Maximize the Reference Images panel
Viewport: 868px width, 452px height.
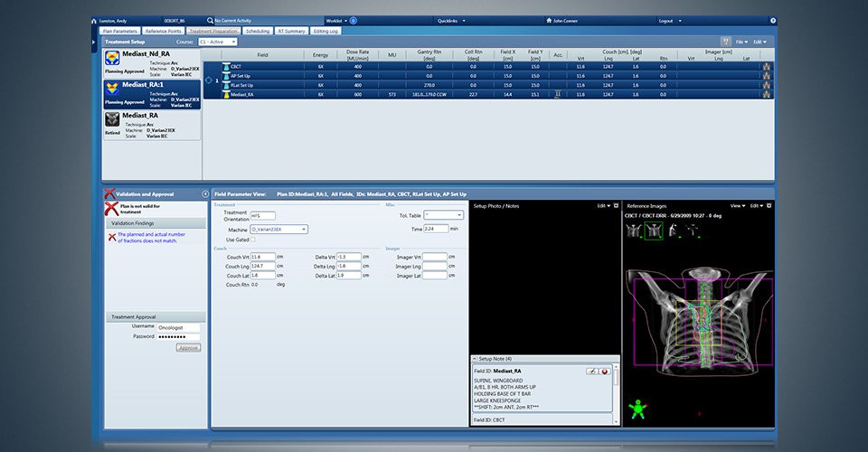769,206
